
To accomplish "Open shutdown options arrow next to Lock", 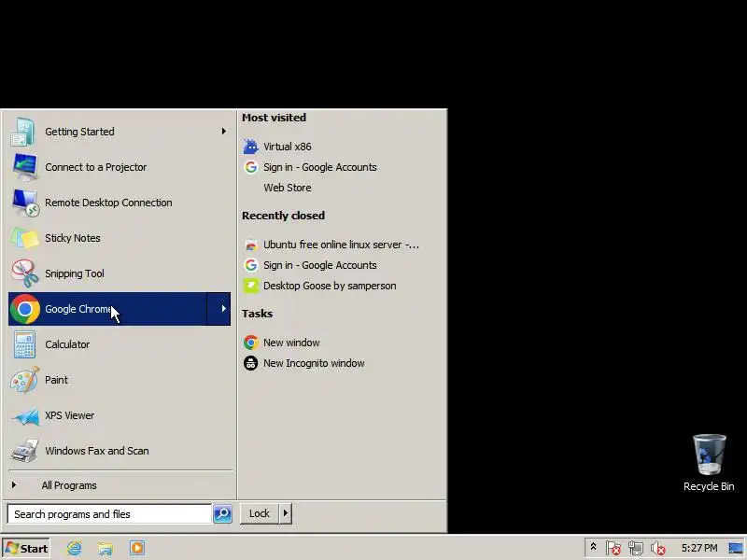I will pos(286,513).
